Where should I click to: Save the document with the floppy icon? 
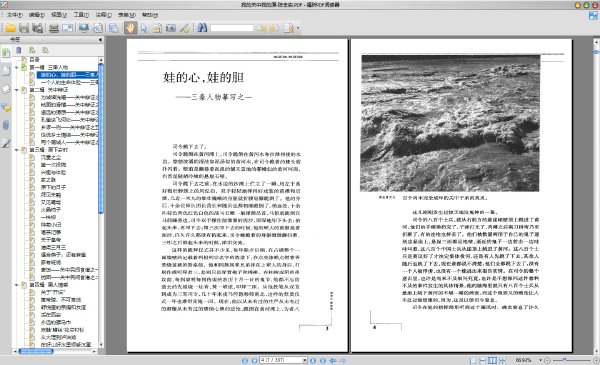[x=24, y=28]
